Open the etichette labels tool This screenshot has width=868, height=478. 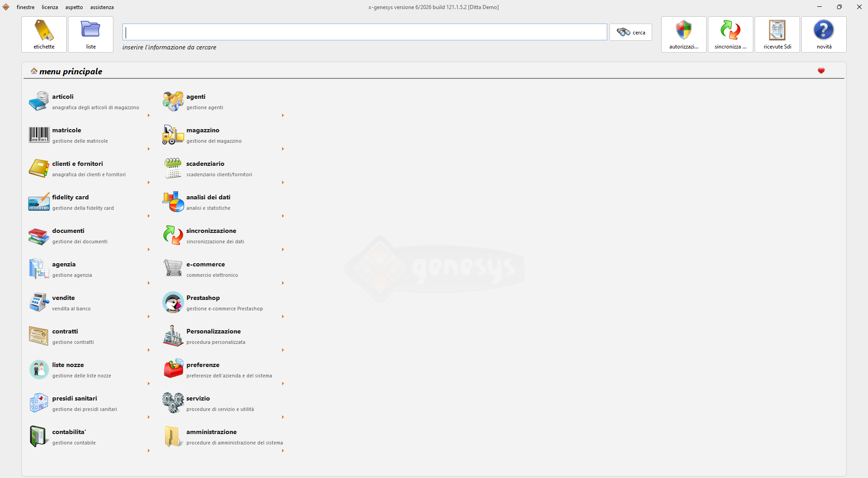coord(44,34)
